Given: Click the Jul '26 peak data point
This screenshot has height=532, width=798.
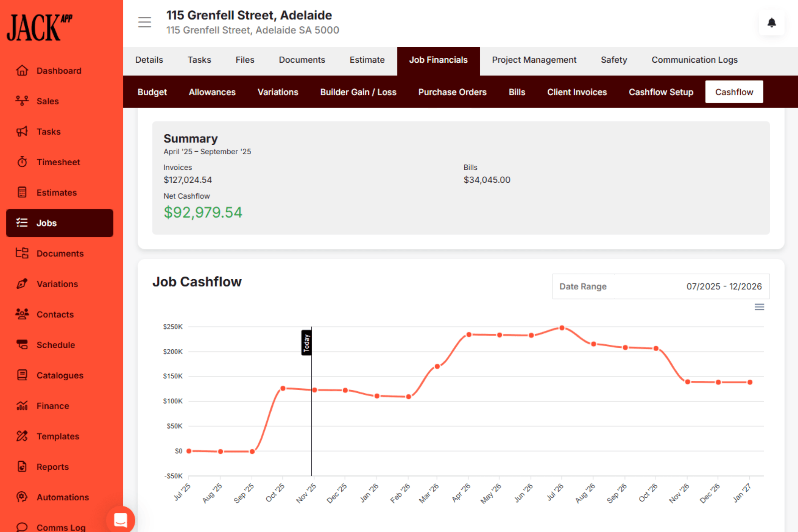Looking at the screenshot, I should click(x=562, y=328).
